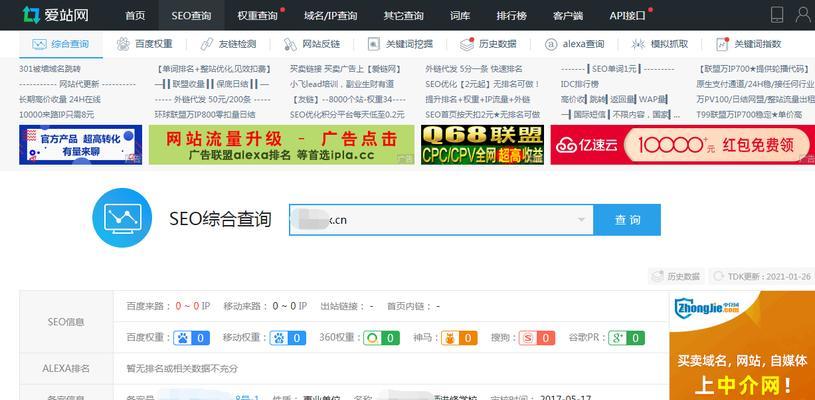Open the 客户端 menu item
The height and width of the screenshot is (400, 815).
(568, 16)
